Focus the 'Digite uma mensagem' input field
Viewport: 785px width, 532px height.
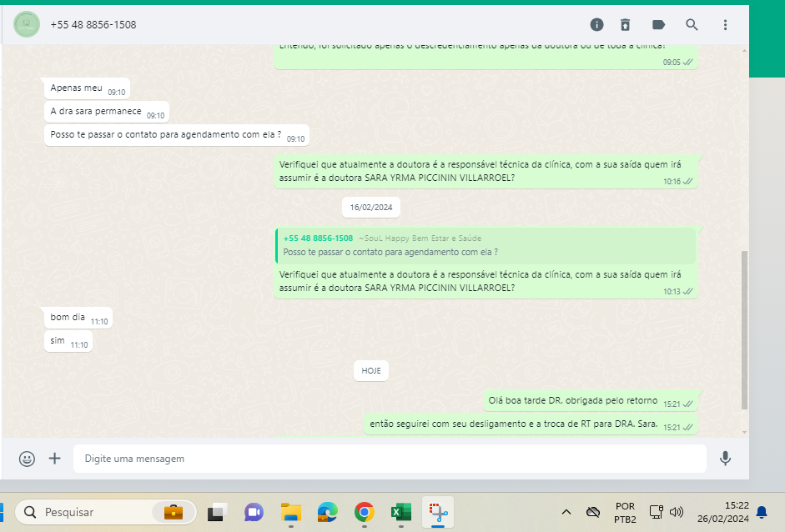click(x=390, y=459)
